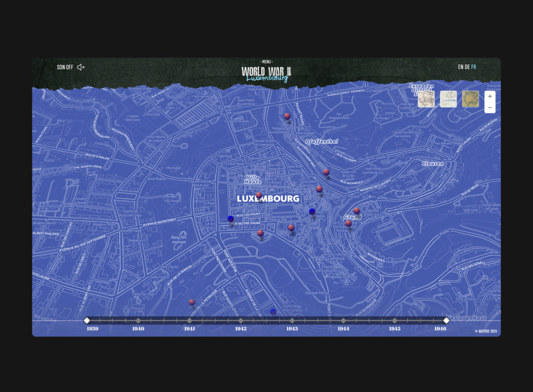Open the red pin above the LUXEMBOURG label
The image size is (533, 392).
259,195
